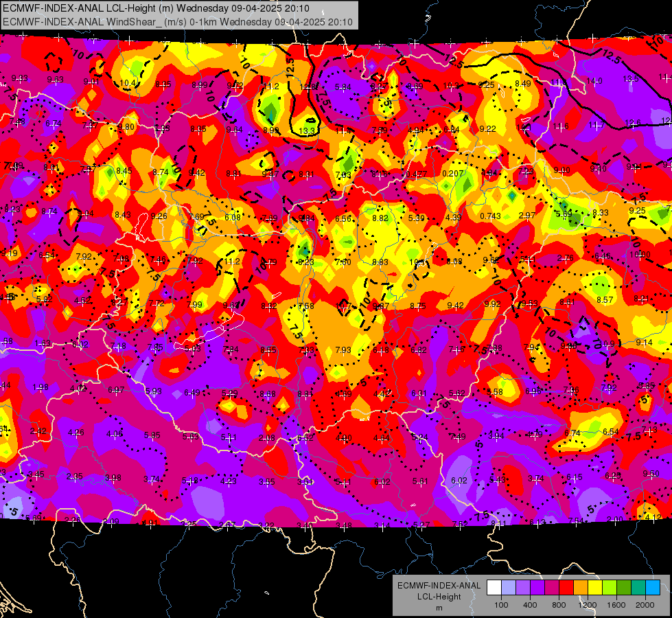Click the wind shear value '14.0'
The height and width of the screenshot is (618, 672).
pyautogui.click(x=594, y=80)
